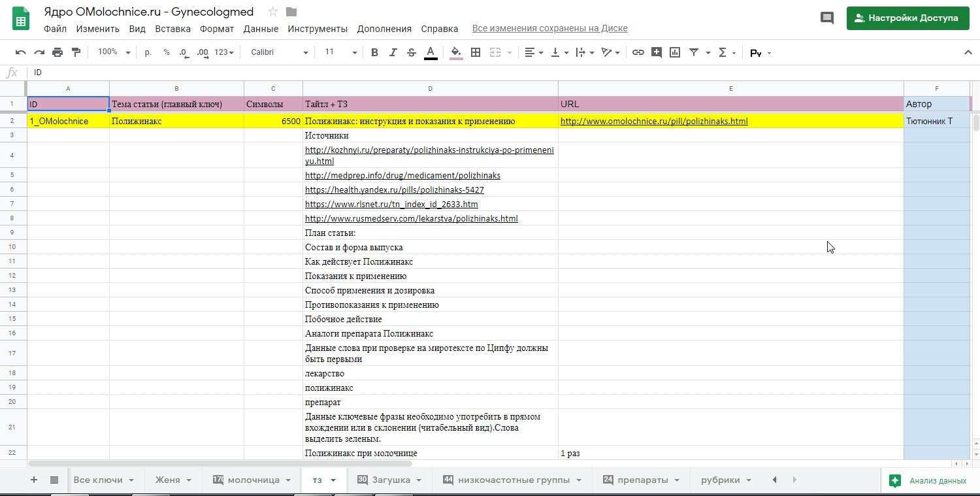The height and width of the screenshot is (496, 980).
Task: Open the Данные menu
Action: (x=261, y=29)
